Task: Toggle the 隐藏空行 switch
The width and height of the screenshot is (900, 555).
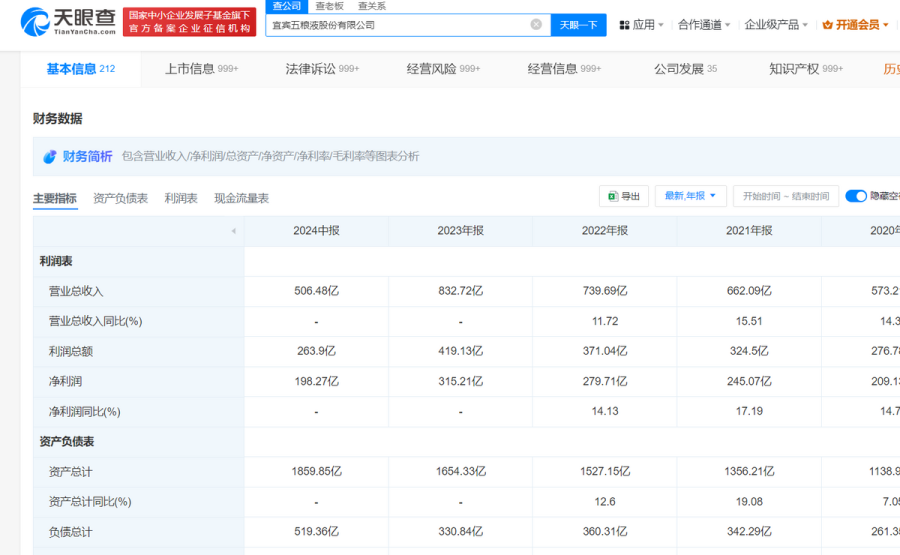Action: click(x=855, y=196)
